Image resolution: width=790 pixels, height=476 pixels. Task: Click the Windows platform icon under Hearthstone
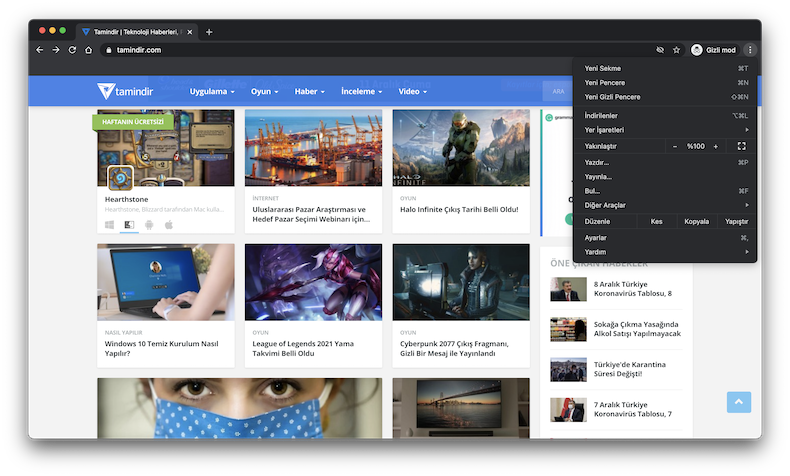click(109, 225)
